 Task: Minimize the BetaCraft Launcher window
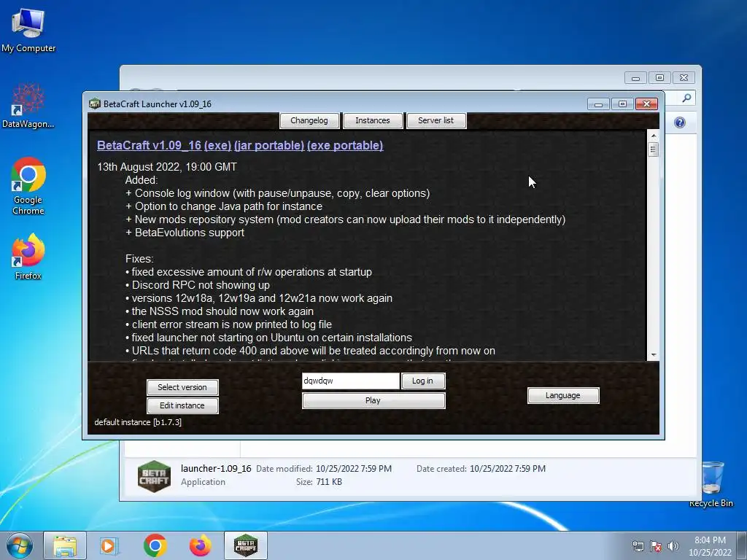point(598,104)
